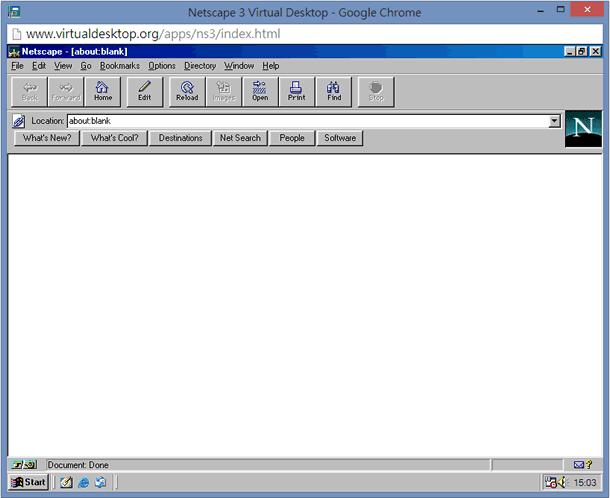Click the status bar progress area
Image resolution: width=610 pixels, height=498 pixels.
[x=527, y=465]
